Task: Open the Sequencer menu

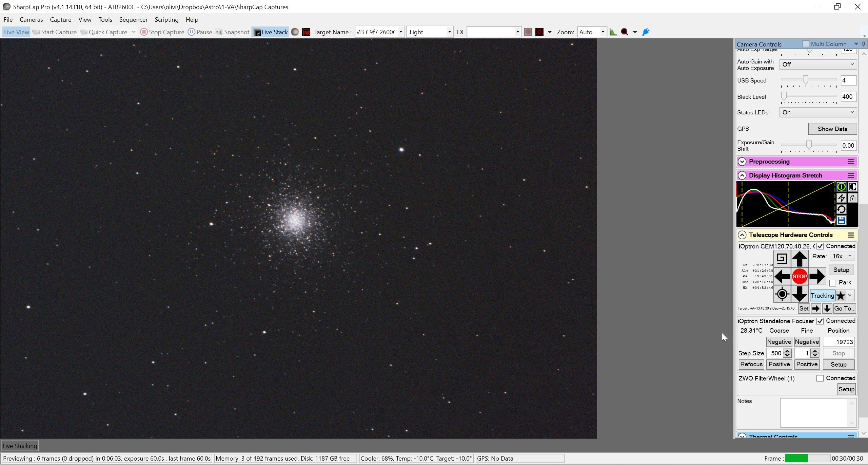Action: pyautogui.click(x=133, y=19)
